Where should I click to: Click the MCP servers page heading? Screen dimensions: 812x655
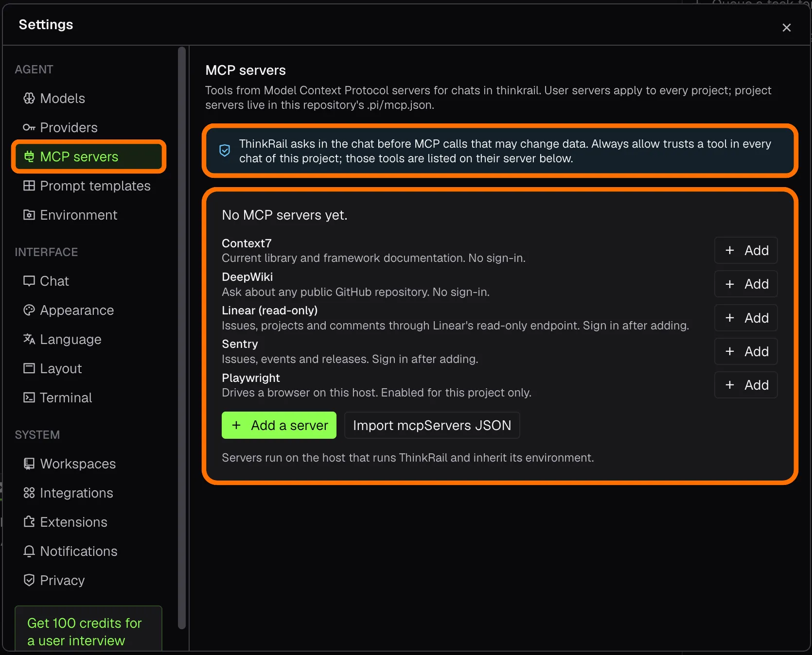246,70
